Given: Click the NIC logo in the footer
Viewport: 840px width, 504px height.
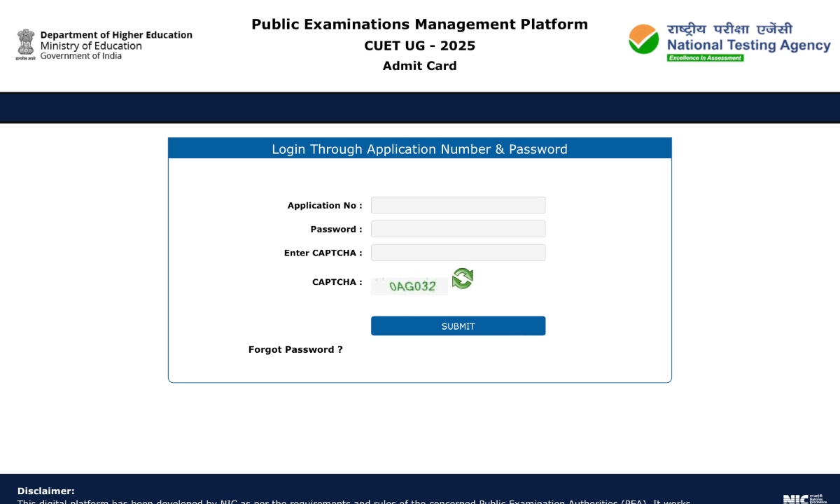Looking at the screenshot, I should (805, 498).
